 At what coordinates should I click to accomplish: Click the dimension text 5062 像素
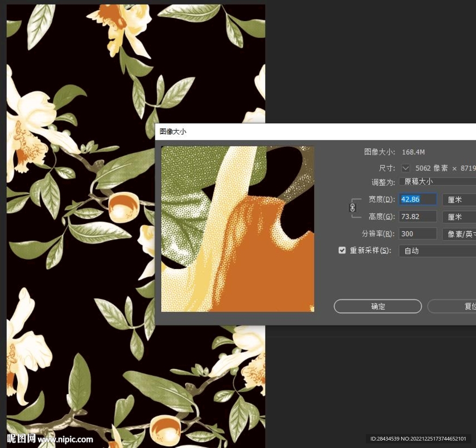pos(431,168)
